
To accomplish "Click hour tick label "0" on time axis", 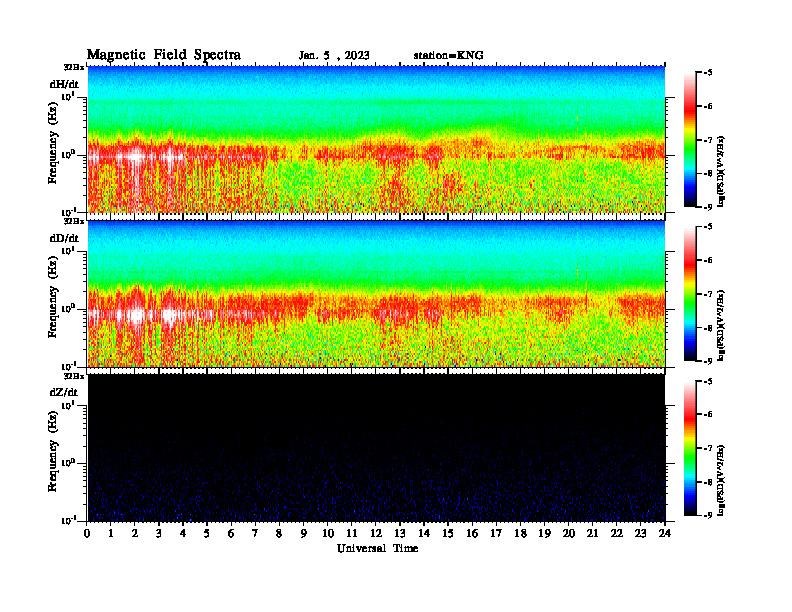I will [87, 533].
